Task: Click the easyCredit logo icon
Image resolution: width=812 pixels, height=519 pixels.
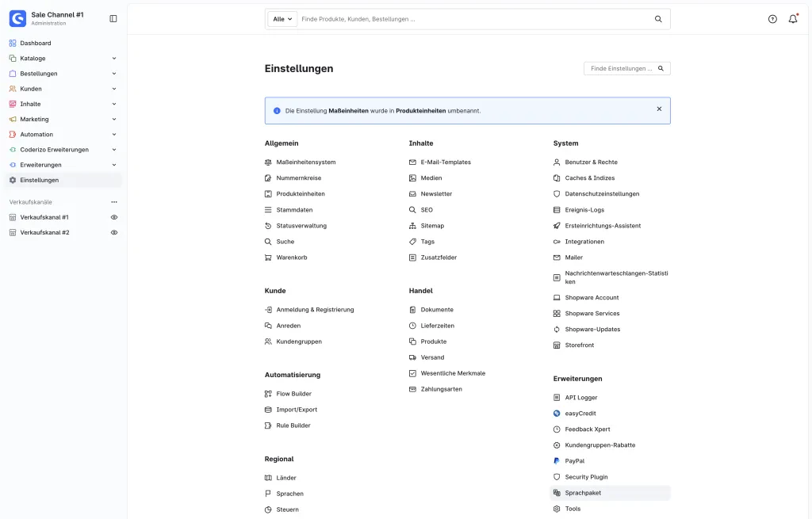Action: point(557,414)
